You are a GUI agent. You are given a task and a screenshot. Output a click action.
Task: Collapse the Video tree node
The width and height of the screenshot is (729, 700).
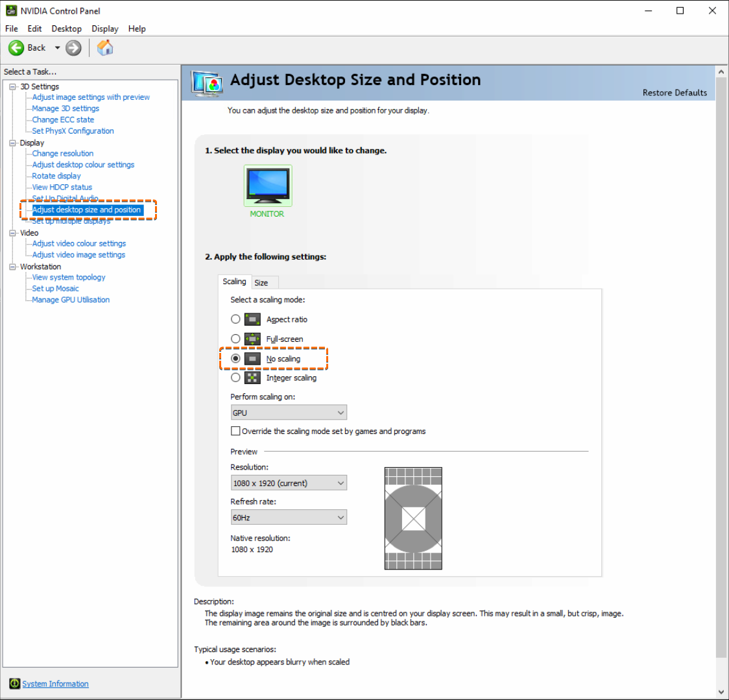12,233
